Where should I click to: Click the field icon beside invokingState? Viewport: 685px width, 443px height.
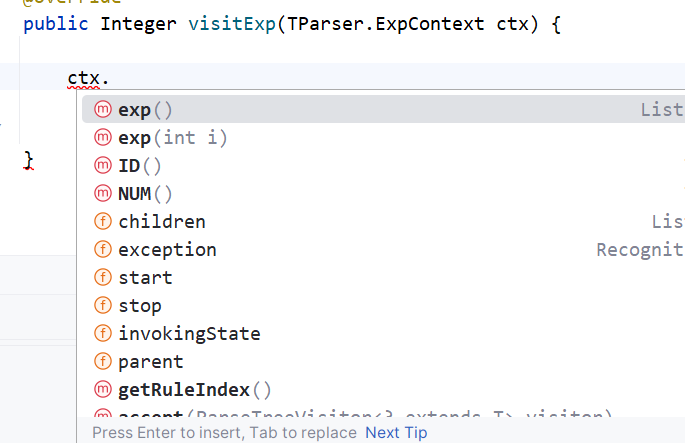[x=103, y=333]
